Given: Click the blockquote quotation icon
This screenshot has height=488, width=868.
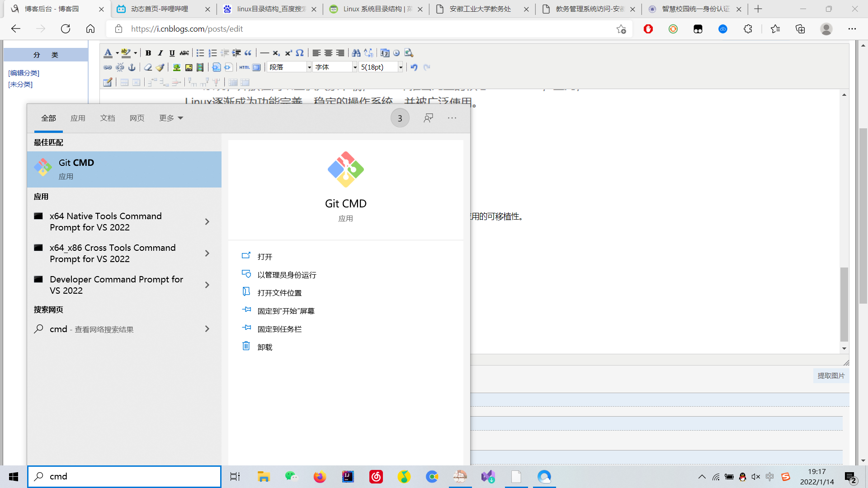Looking at the screenshot, I should click(x=248, y=53).
